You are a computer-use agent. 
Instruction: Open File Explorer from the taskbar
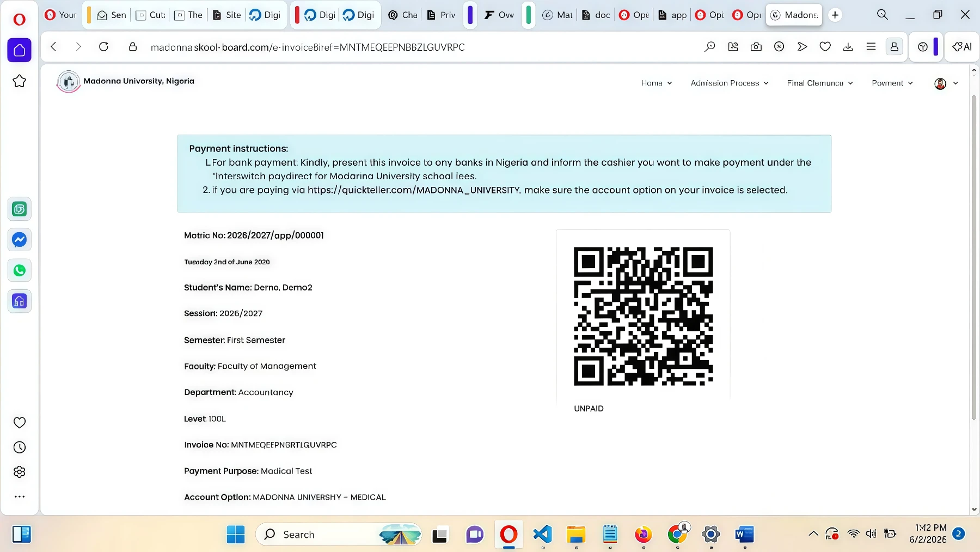tap(575, 535)
